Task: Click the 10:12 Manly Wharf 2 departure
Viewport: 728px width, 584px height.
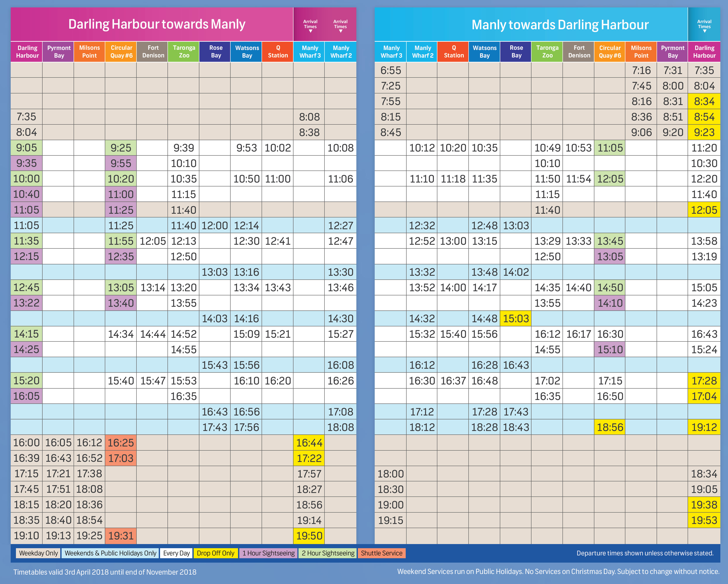Action: (x=422, y=148)
